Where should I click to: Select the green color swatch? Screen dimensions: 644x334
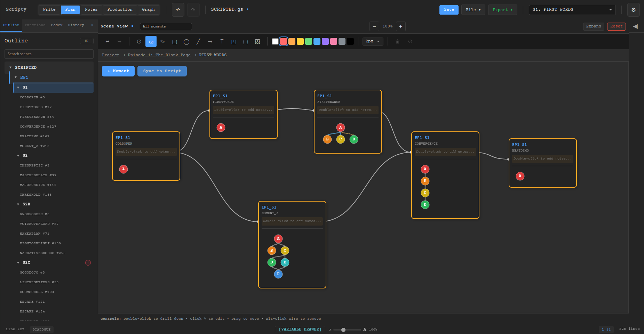click(308, 41)
